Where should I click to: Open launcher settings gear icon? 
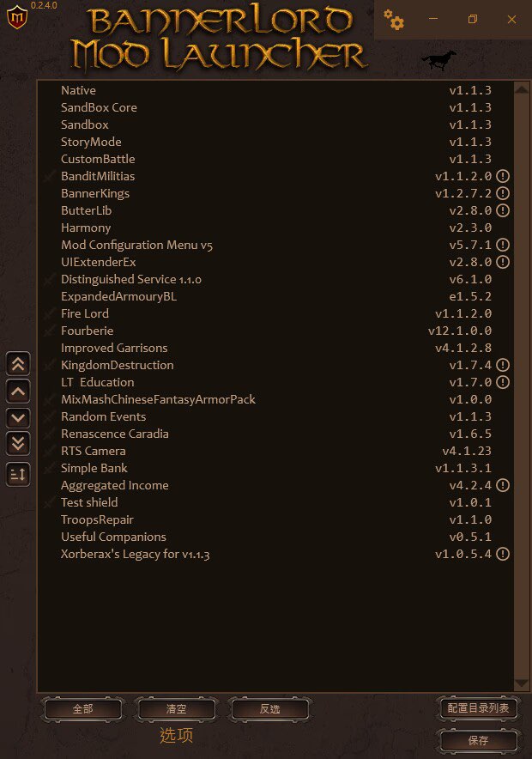[x=394, y=20]
